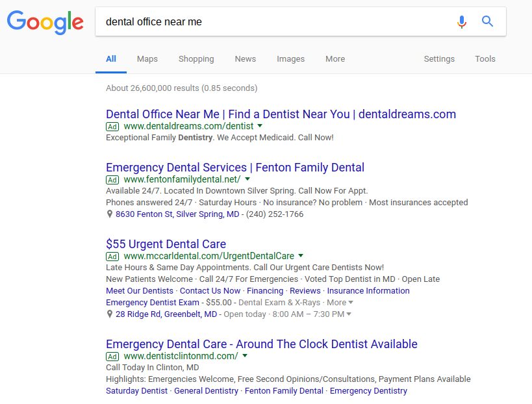Click Ad badge for dentaldreams.com result
The height and width of the screenshot is (404, 532).
pyautogui.click(x=112, y=127)
